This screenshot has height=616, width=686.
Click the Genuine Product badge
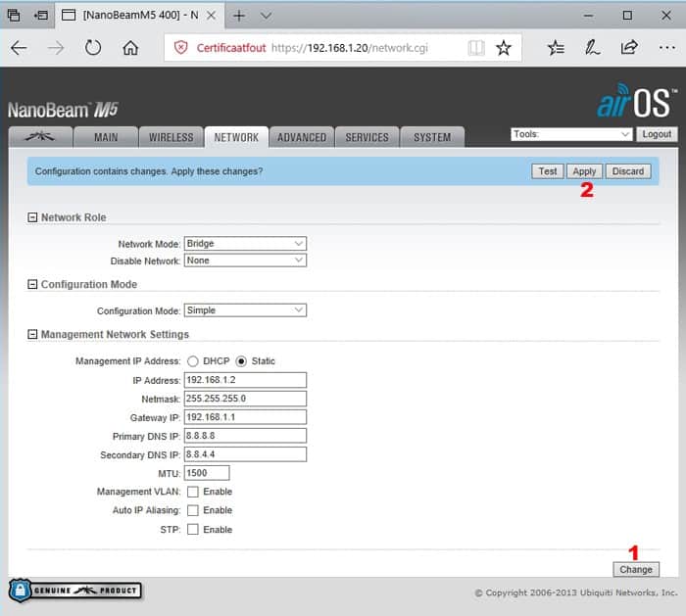[x=74, y=591]
